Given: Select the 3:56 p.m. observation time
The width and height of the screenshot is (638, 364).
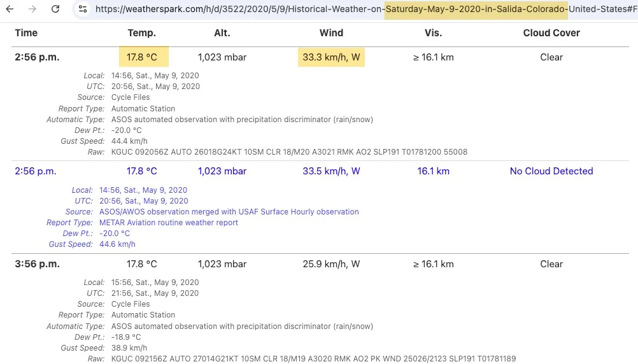Looking at the screenshot, I should (37, 264).
